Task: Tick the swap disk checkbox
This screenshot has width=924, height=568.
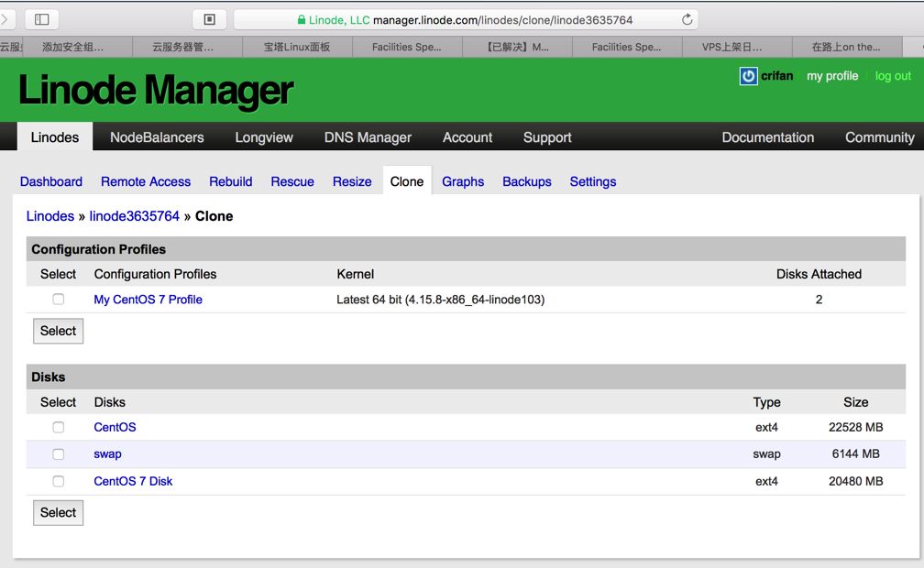Action: point(59,454)
